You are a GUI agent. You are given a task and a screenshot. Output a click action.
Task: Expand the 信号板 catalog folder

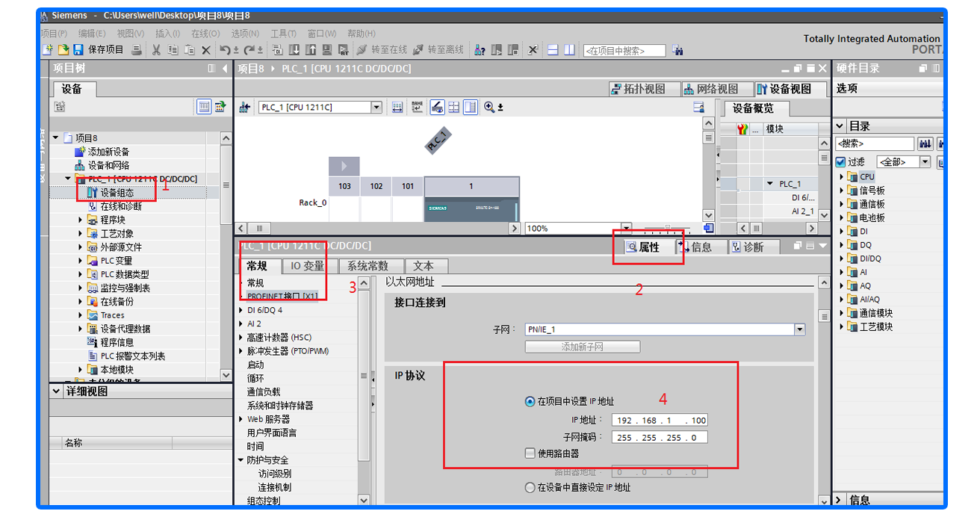[x=842, y=191]
